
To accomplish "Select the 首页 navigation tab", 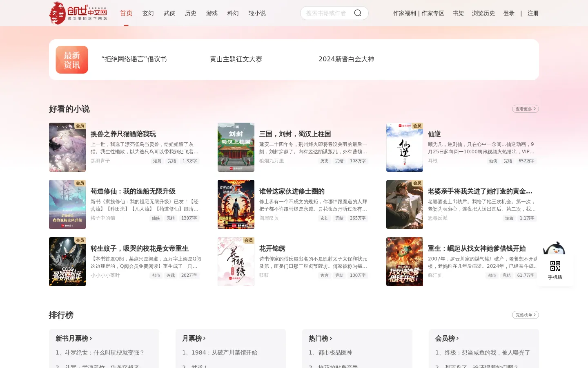I will click(126, 13).
